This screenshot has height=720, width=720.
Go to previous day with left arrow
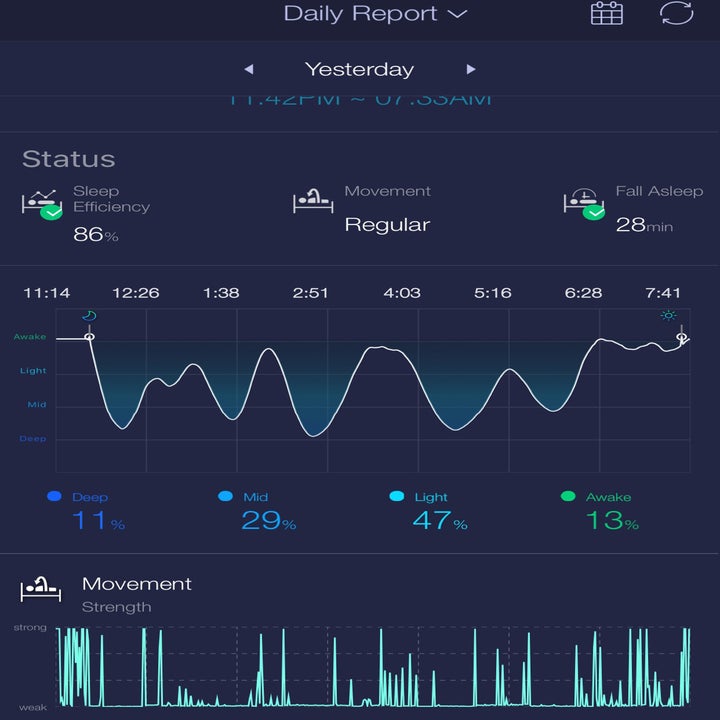point(249,70)
